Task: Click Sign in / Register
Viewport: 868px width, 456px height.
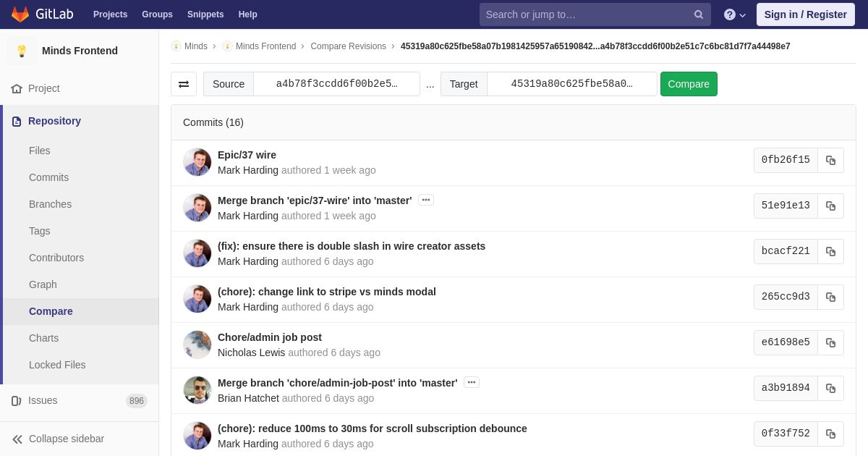Action: [805, 14]
